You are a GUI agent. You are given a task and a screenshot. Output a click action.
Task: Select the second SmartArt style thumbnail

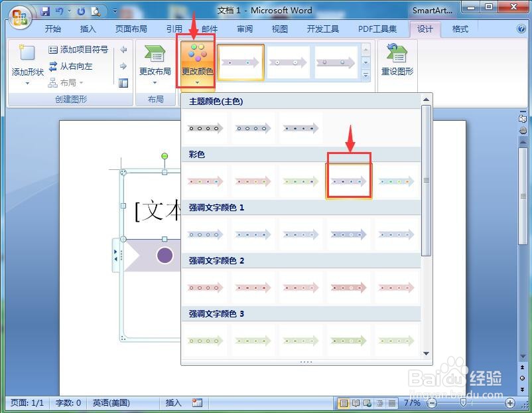288,62
